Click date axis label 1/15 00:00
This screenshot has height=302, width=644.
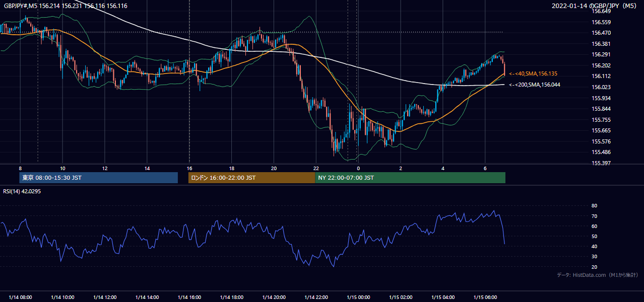pyautogui.click(x=358, y=297)
